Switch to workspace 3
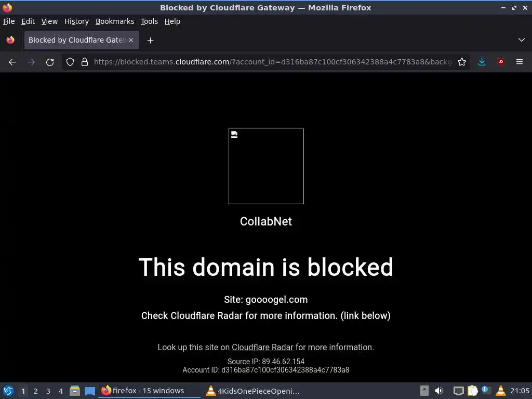Image resolution: width=532 pixels, height=399 pixels. click(x=48, y=391)
